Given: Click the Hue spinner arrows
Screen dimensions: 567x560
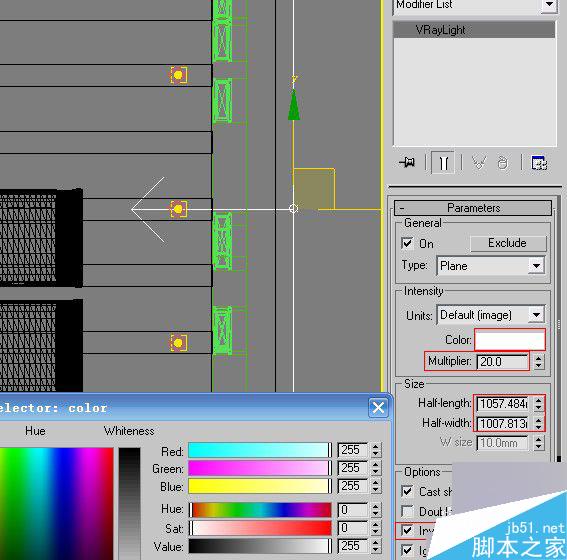Looking at the screenshot, I should coord(376,510).
